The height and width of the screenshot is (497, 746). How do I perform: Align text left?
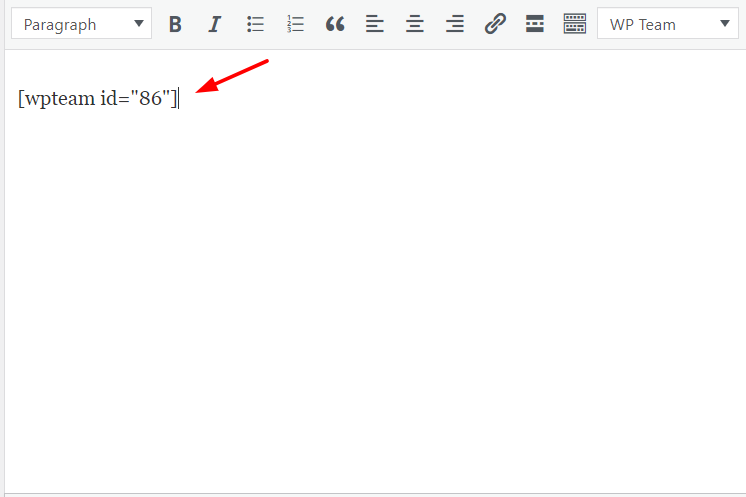click(375, 24)
